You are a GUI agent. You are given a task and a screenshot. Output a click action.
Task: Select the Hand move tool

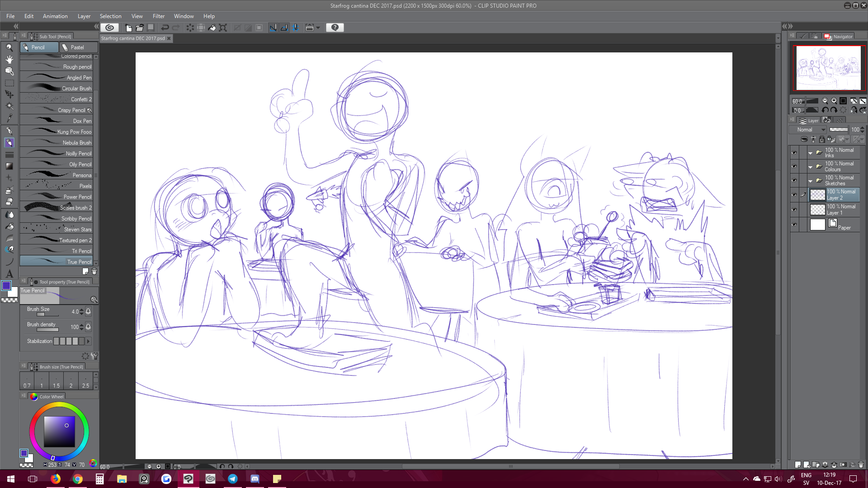pos(9,59)
